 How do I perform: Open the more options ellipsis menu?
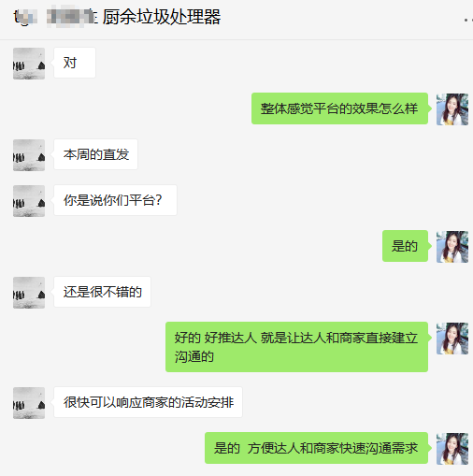(468, 20)
